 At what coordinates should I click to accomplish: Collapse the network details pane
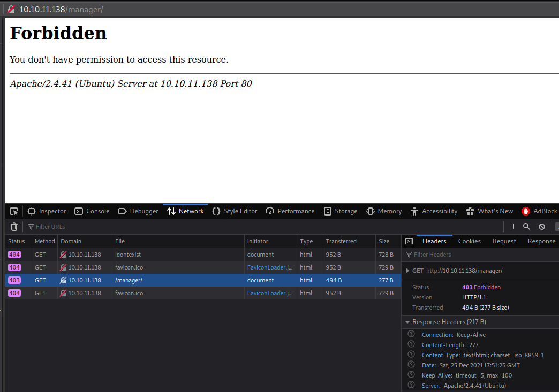409,241
